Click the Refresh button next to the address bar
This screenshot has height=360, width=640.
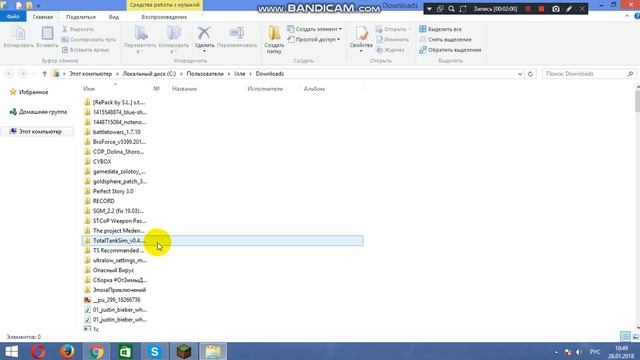click(530, 74)
